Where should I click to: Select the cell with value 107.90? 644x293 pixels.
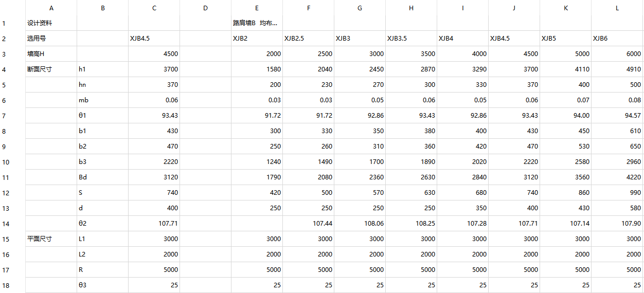point(617,224)
